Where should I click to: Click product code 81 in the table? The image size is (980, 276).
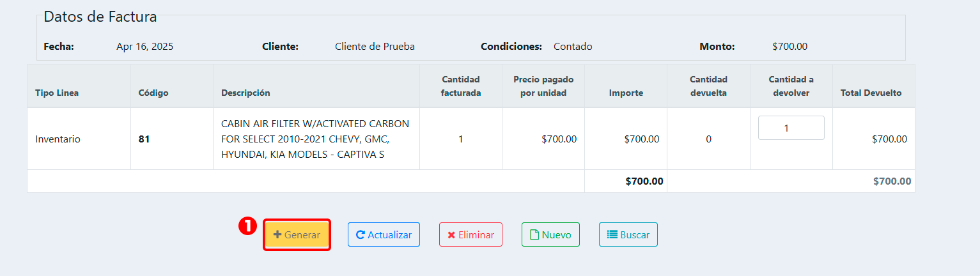click(x=144, y=139)
